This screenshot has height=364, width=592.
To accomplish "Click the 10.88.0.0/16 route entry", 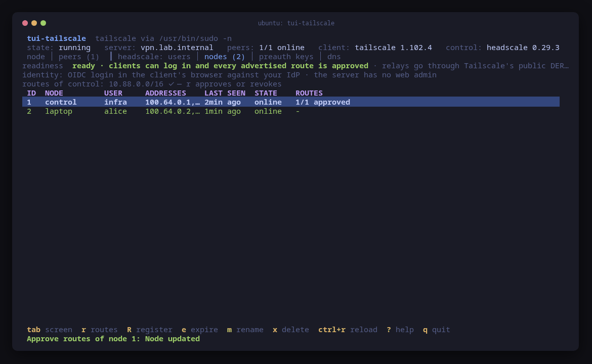I will [x=136, y=84].
